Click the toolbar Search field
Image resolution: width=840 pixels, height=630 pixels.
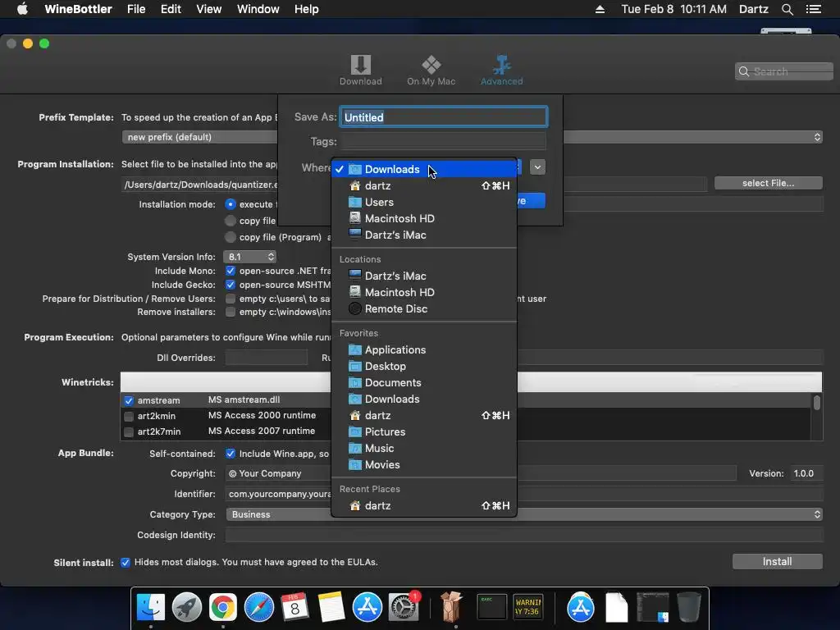click(783, 71)
